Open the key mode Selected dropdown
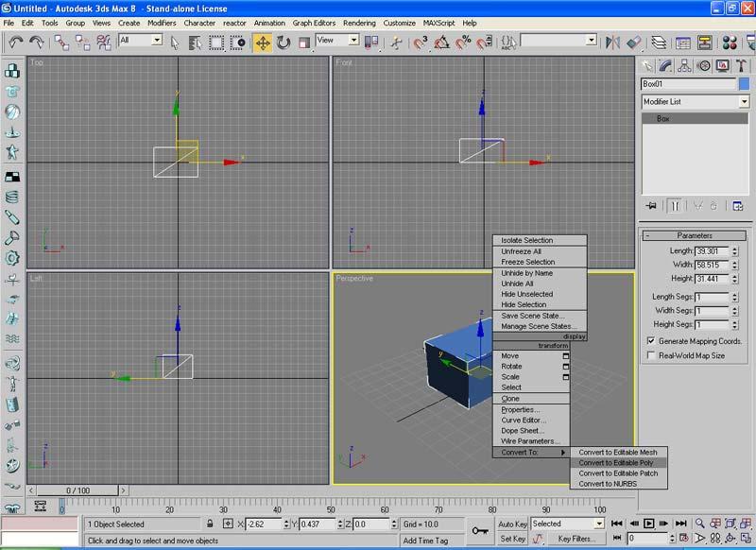The width and height of the screenshot is (756, 550). (599, 524)
